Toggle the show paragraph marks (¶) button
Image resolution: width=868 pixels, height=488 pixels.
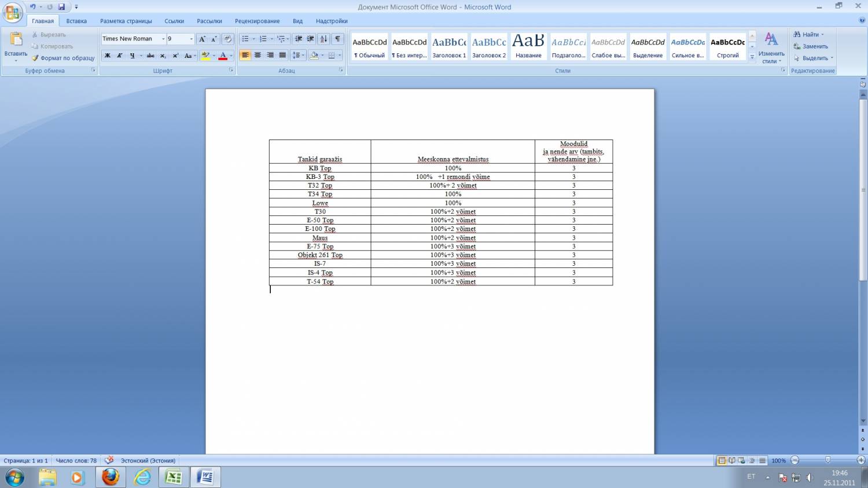[337, 39]
